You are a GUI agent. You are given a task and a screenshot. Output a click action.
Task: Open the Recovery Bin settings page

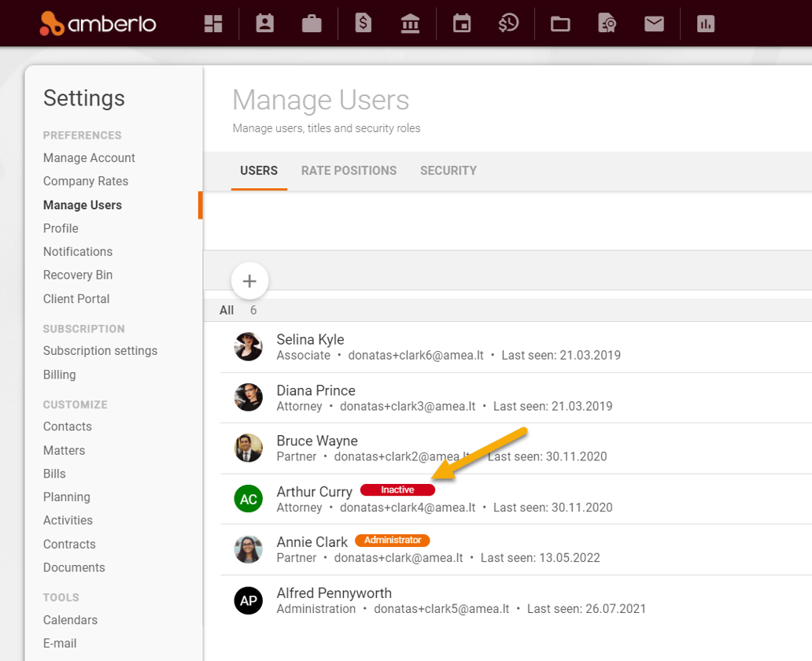(78, 275)
